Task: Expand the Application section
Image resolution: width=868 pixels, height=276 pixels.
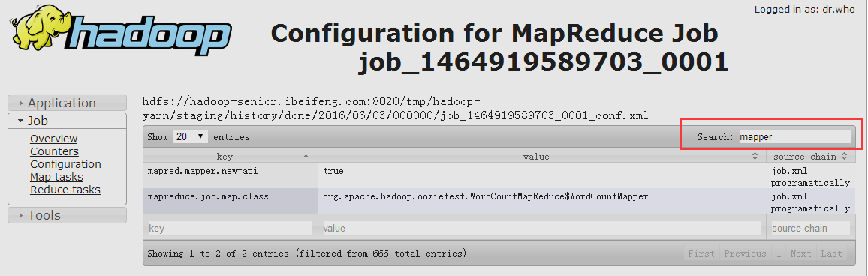Action: tap(67, 103)
